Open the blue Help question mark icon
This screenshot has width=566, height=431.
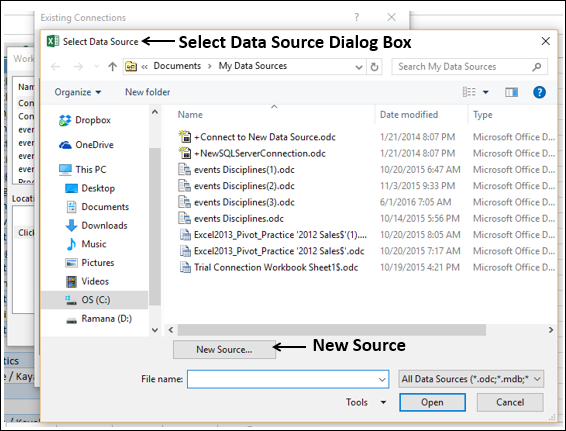pos(539,92)
